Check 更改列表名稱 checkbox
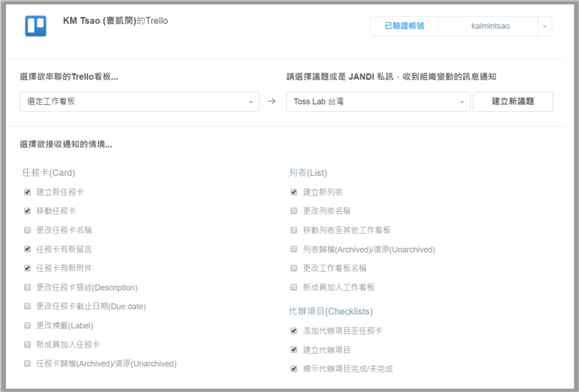 coord(294,211)
